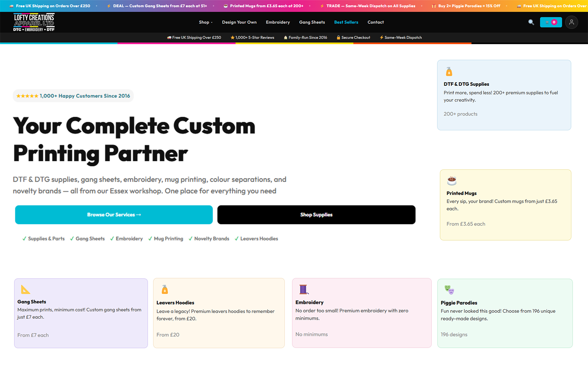Click the truck icon beside Free UK Shipping Over £250
Screen dimensions: 588x368
pos(169,38)
